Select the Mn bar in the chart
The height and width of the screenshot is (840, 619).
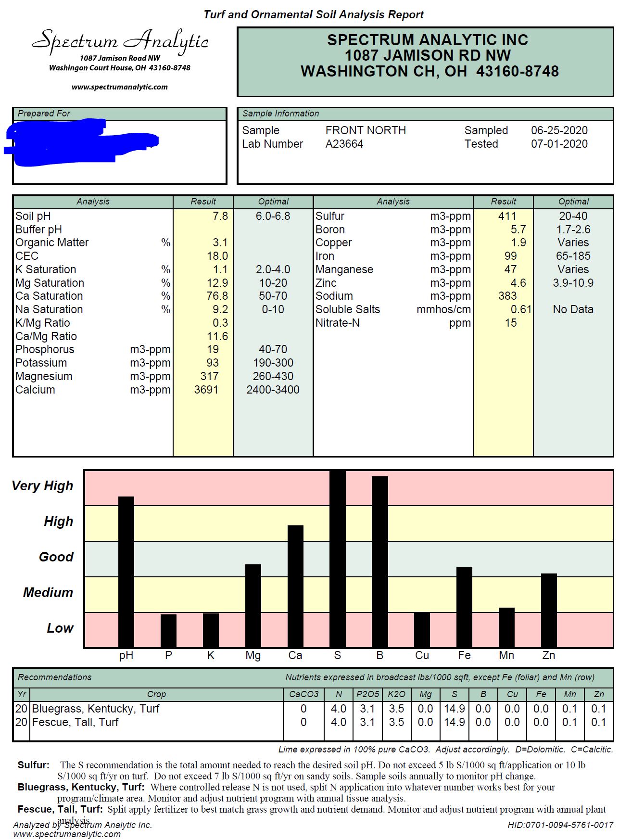coord(506,627)
